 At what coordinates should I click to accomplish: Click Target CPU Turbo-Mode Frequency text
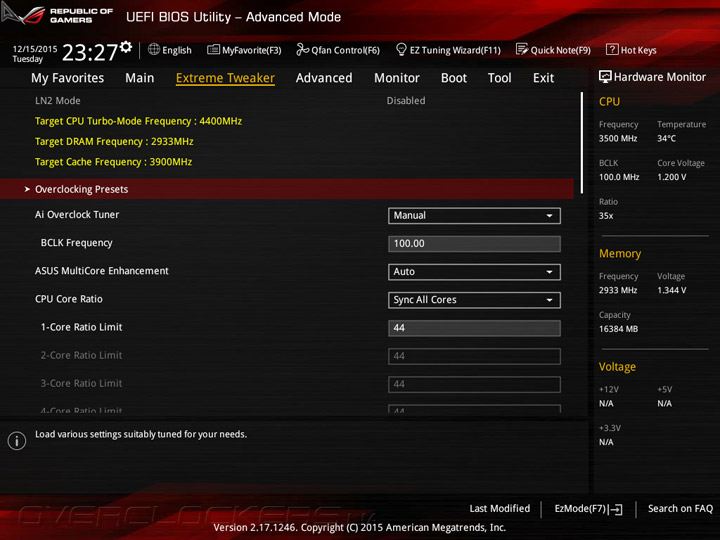pyautogui.click(x=138, y=121)
